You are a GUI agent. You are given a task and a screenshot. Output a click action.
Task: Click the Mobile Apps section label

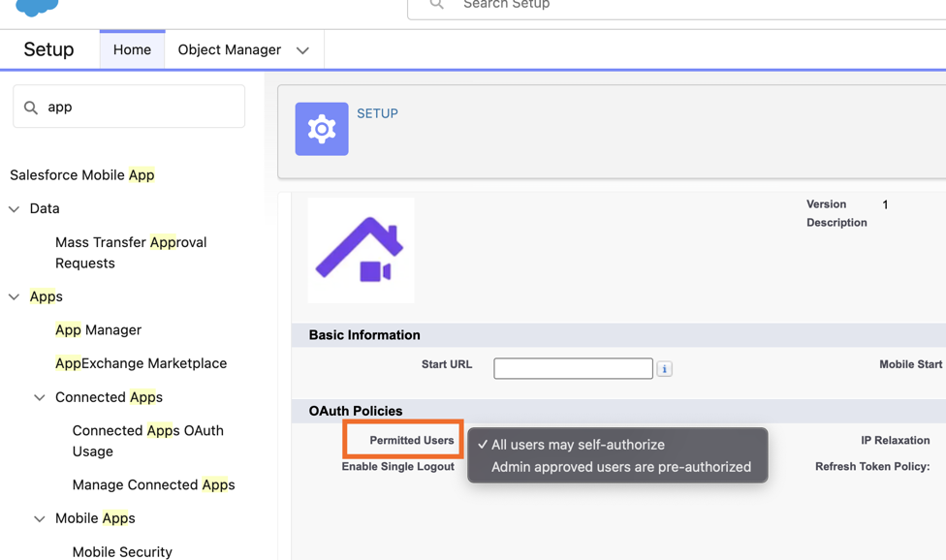coord(95,518)
